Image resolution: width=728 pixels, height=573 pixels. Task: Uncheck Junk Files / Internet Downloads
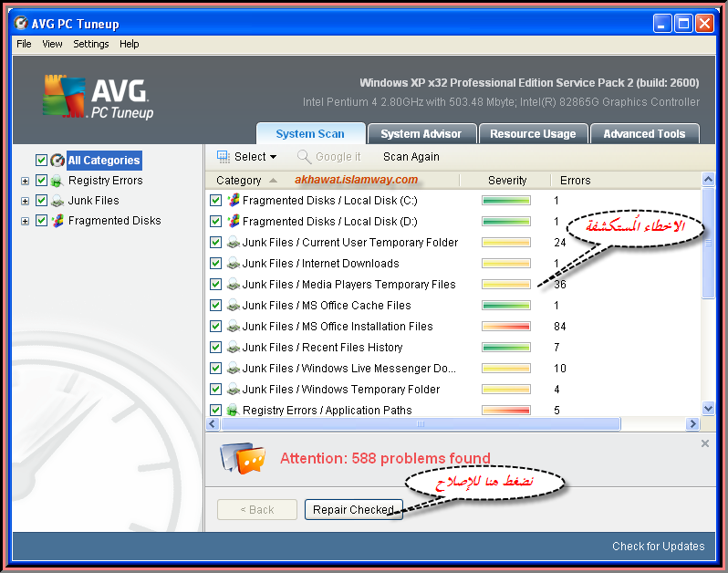[215, 264]
